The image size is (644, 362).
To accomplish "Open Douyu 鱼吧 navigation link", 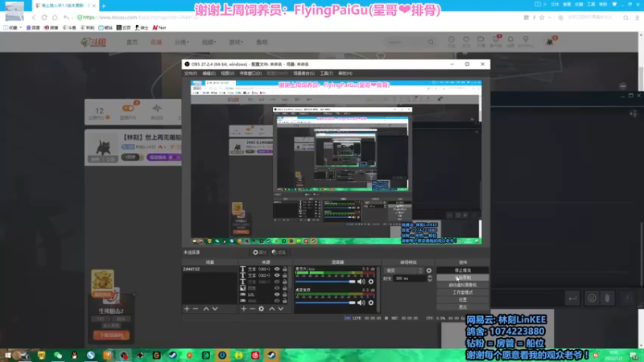I will click(262, 42).
